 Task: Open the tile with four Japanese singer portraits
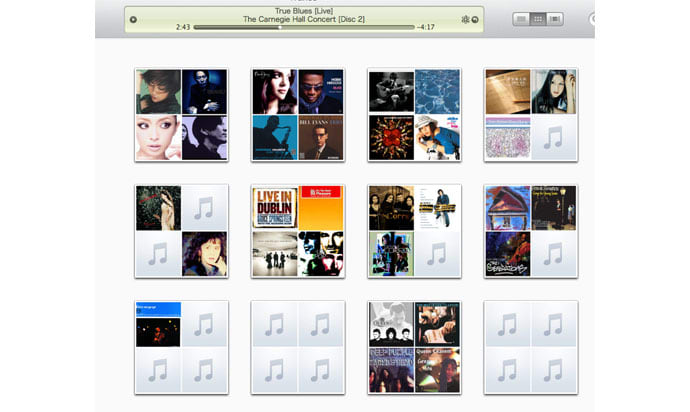pyautogui.click(x=182, y=114)
